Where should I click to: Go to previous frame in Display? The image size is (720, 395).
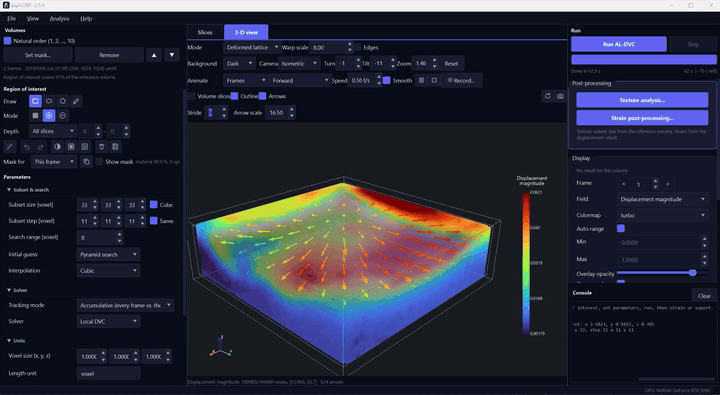pyautogui.click(x=624, y=184)
